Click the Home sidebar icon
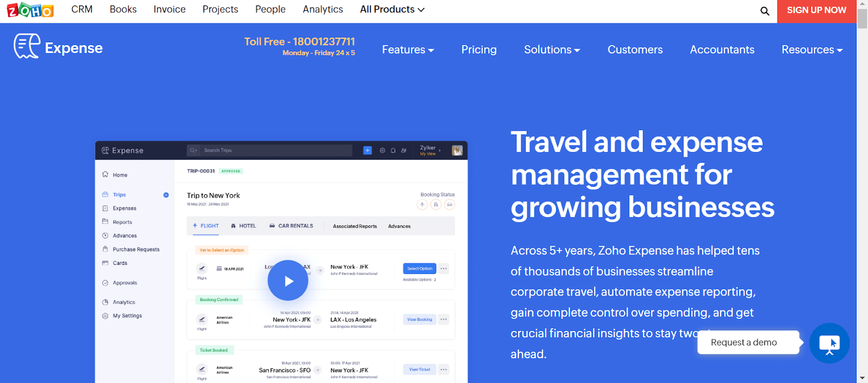Screen dimensions: 868x383 click(105, 174)
